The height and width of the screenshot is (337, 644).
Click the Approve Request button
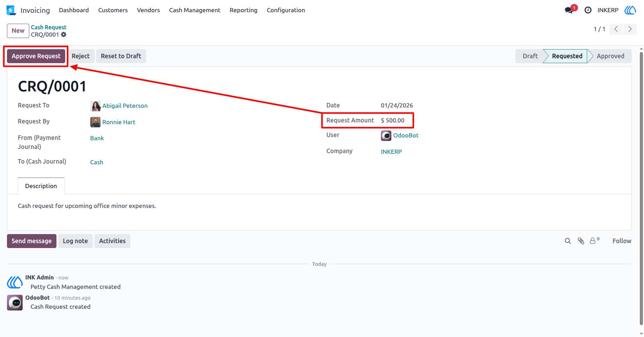coord(36,56)
